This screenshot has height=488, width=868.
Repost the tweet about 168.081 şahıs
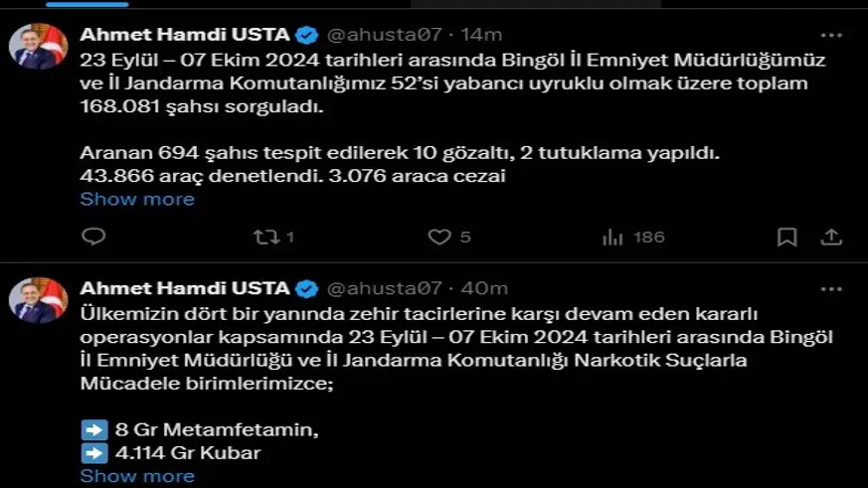265,238
